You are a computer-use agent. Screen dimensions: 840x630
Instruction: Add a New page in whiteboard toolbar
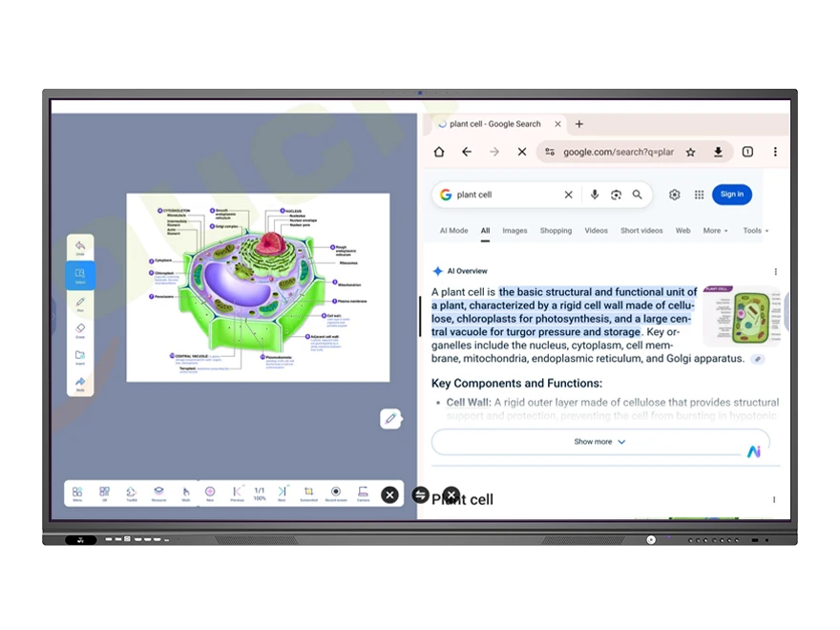(210, 493)
